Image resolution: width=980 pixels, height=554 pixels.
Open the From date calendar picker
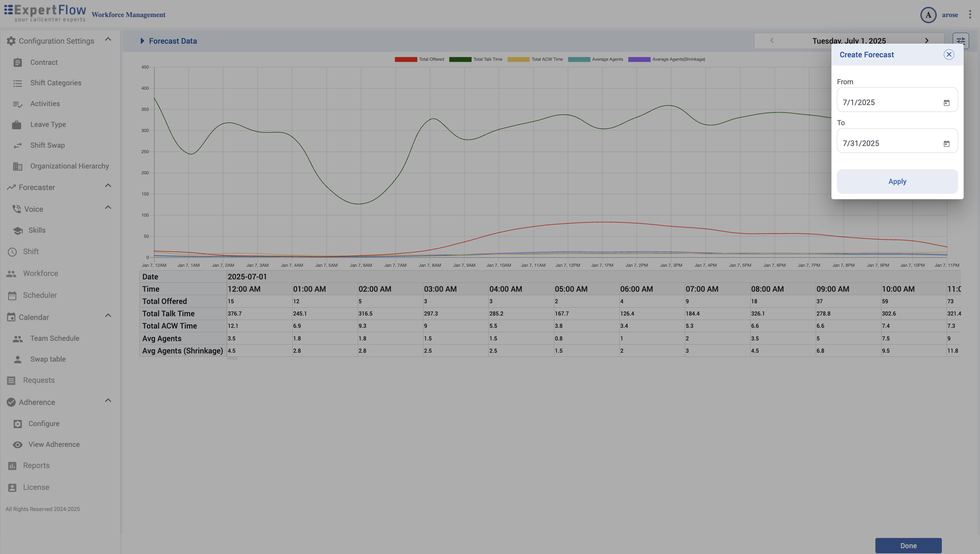pos(947,103)
